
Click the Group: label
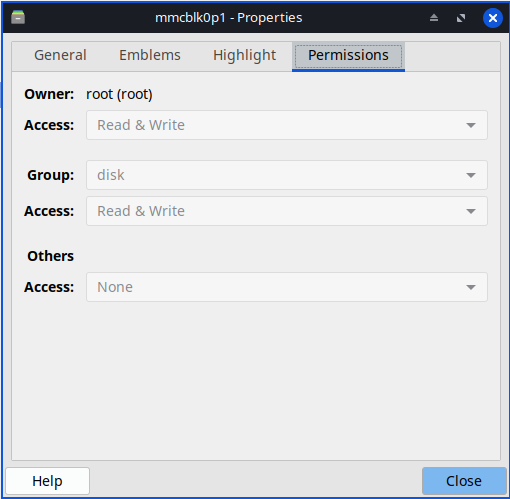51,175
